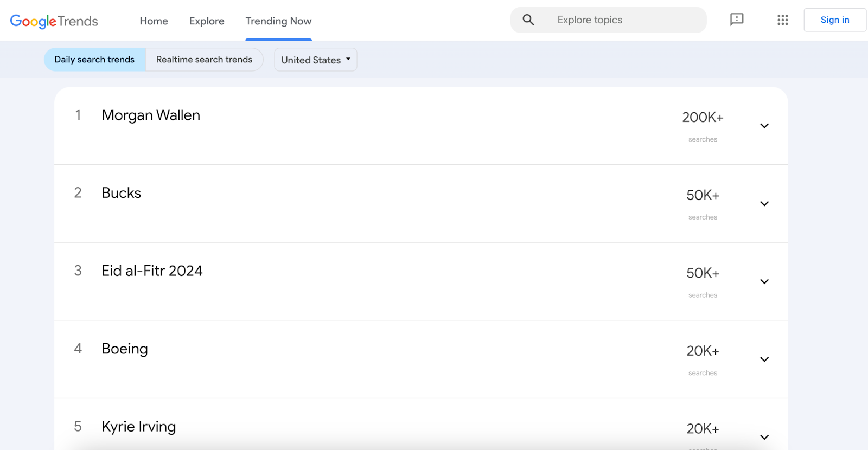Switch to Realtime search trends
The height and width of the screenshot is (450, 868).
pos(204,60)
